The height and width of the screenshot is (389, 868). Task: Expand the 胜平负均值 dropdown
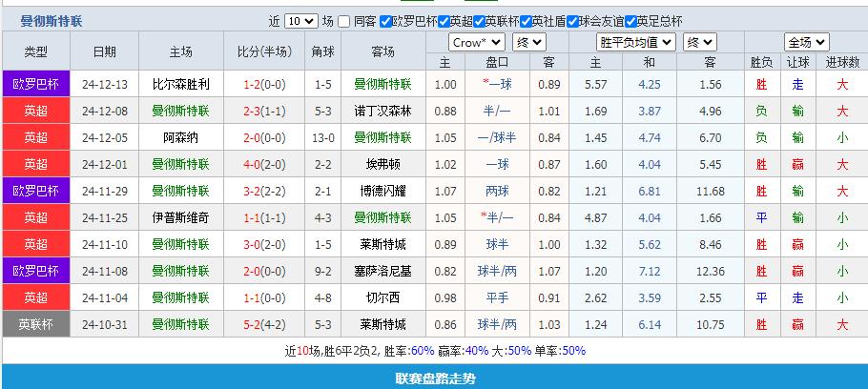point(636,42)
